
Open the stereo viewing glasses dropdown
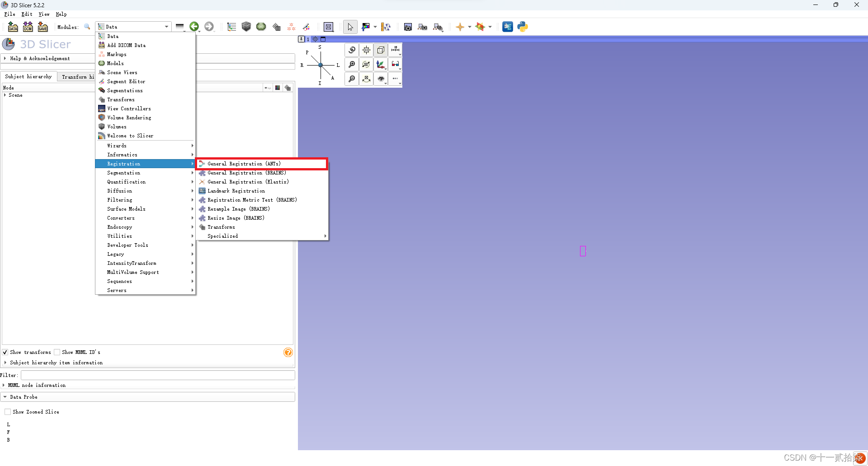(x=396, y=65)
